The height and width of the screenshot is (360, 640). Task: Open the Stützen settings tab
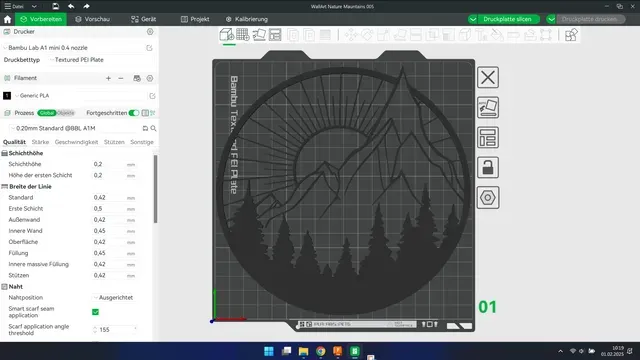[114, 142]
